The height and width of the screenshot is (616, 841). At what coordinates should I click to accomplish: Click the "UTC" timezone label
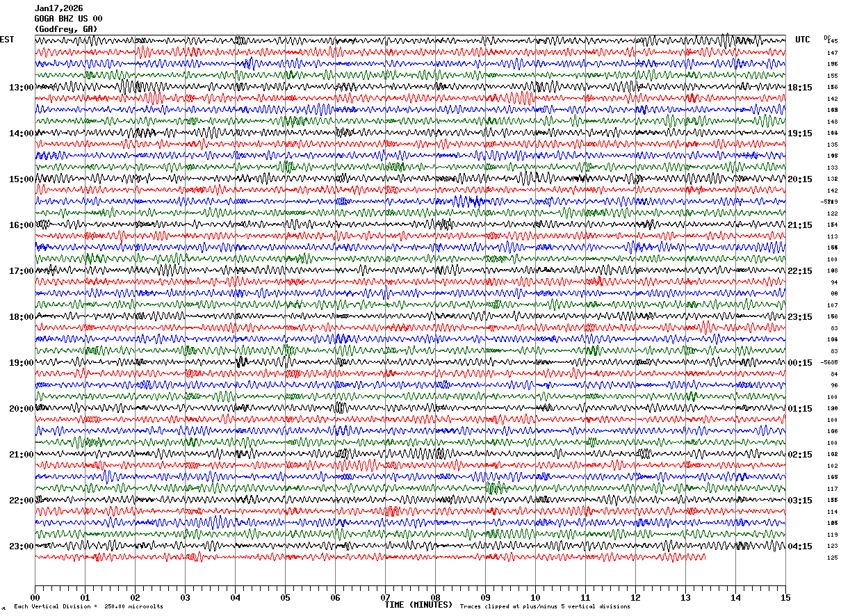coord(803,40)
